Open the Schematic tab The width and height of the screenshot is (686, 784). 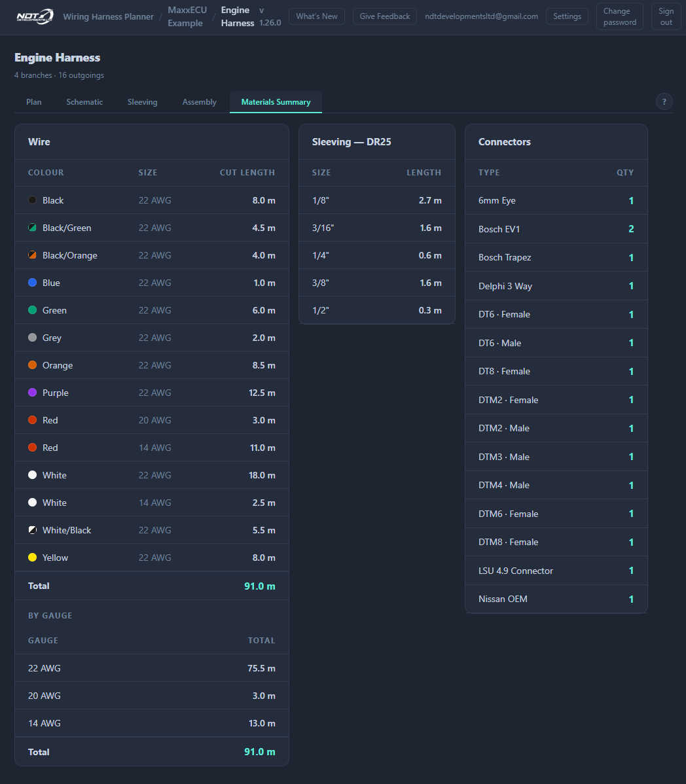tap(84, 102)
